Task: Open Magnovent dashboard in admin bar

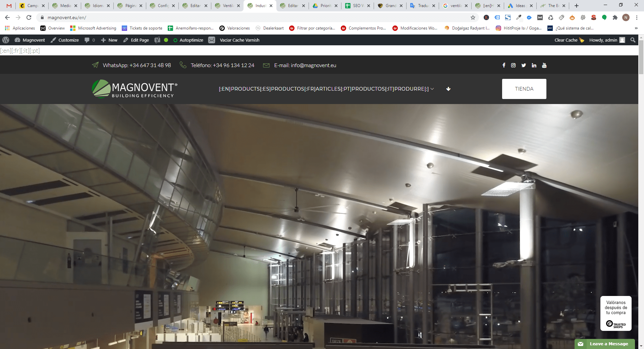Action: (30, 40)
